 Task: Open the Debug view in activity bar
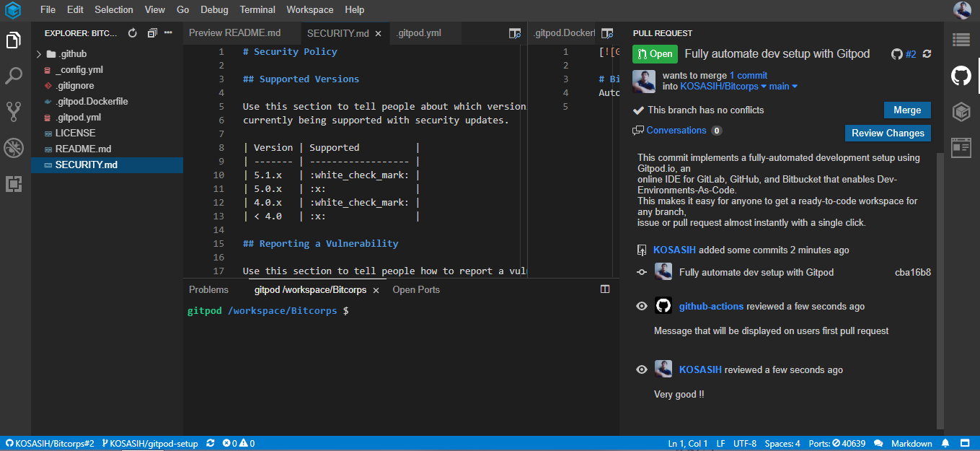click(x=13, y=148)
